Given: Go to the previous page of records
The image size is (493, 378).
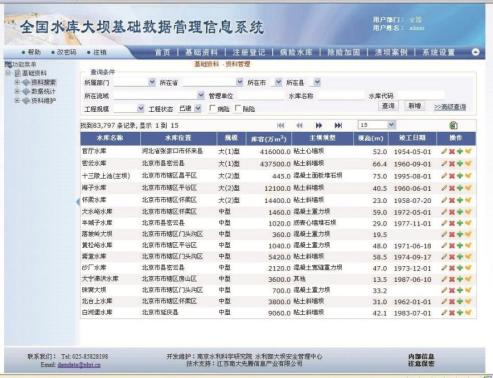Looking at the screenshot, I should [x=299, y=125].
